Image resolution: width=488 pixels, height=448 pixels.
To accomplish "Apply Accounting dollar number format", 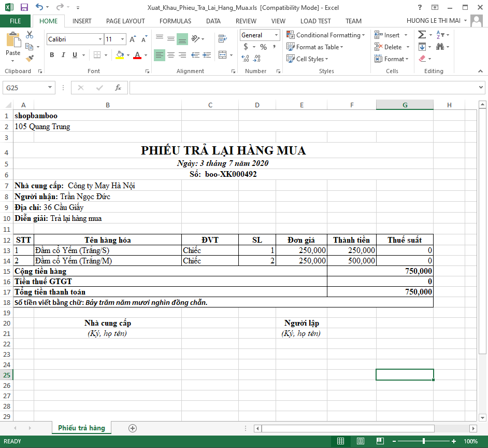I will [x=246, y=47].
